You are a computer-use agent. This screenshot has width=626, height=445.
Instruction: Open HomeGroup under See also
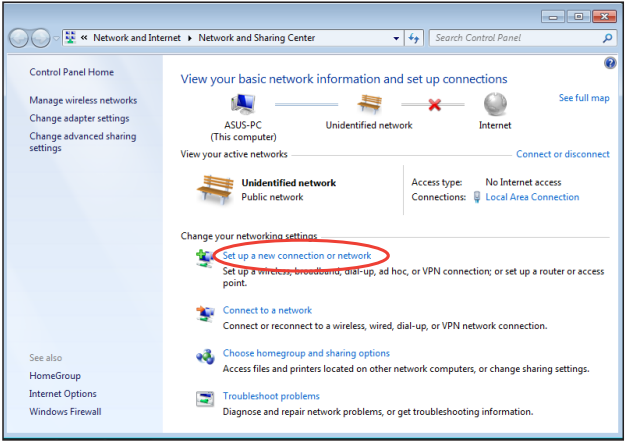(55, 376)
